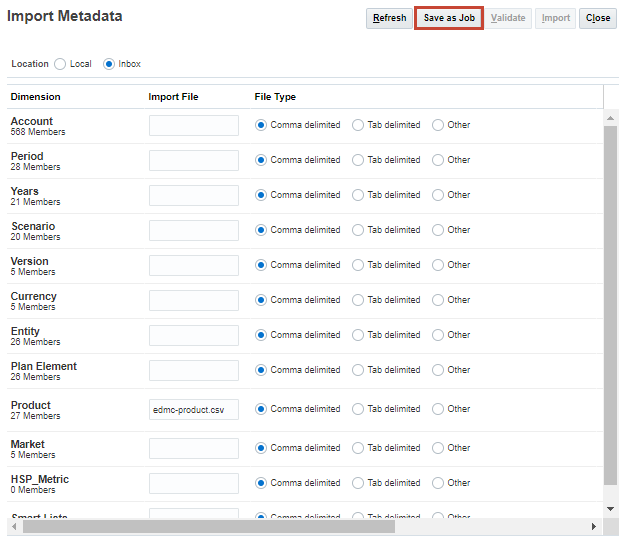Select Other file type for Product
Screen dimensions: 626x543
point(438,409)
